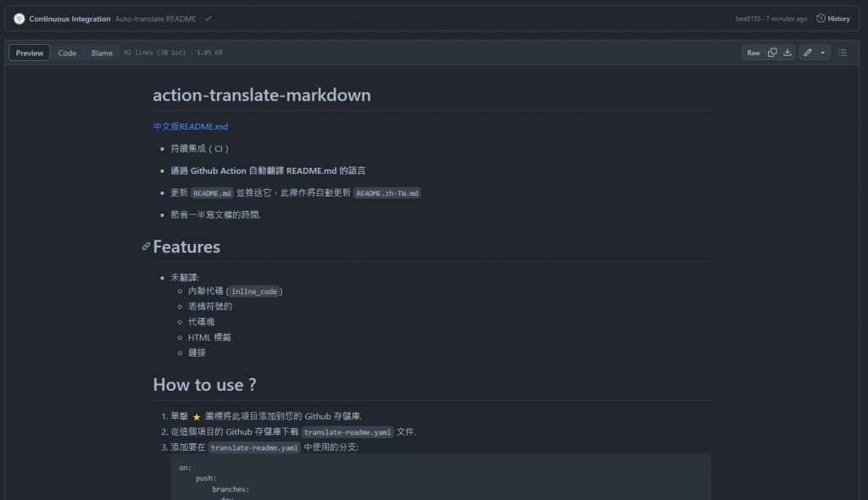Click the 鏈接 sub-item

pyautogui.click(x=197, y=353)
